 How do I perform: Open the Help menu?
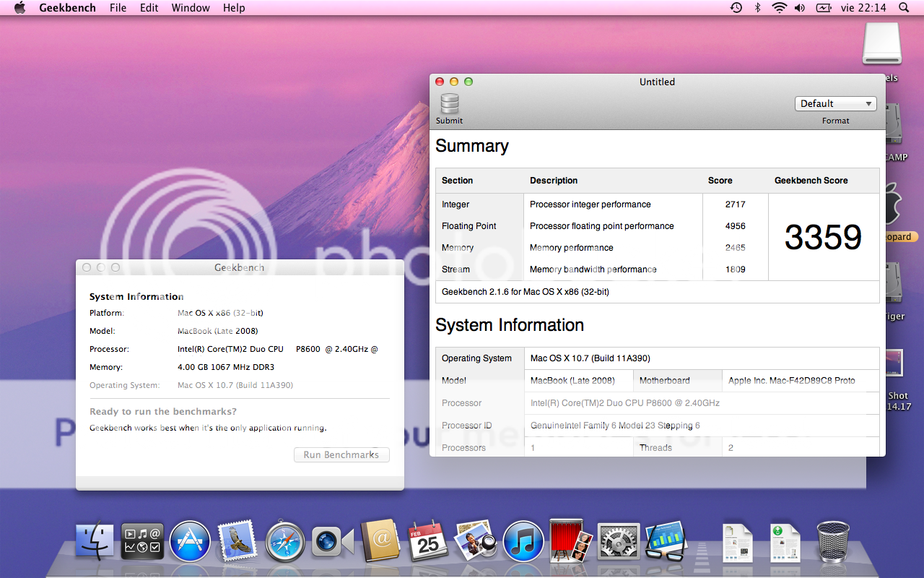coord(234,8)
